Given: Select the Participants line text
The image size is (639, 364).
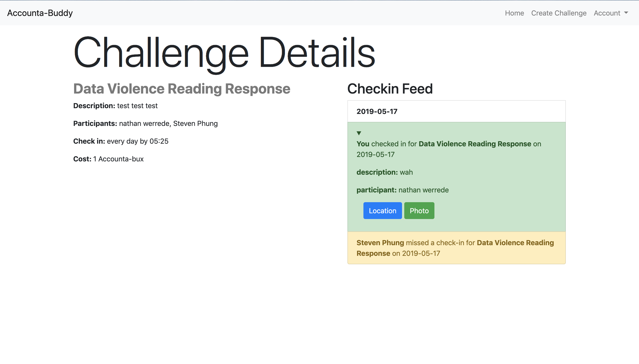Looking at the screenshot, I should [145, 123].
